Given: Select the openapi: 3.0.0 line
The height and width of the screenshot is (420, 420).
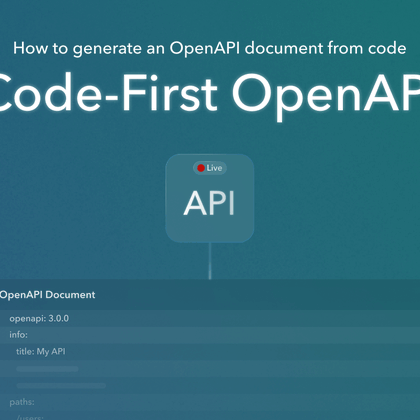Looking at the screenshot, I should 210,318.
